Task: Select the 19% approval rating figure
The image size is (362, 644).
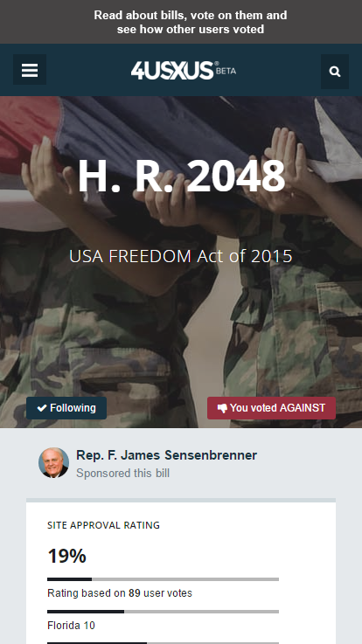Action: (67, 556)
